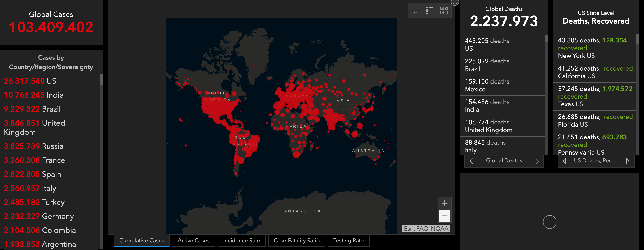Zoom in on the map with plus button
Screen dimensions: 644x250
pyautogui.click(x=444, y=203)
